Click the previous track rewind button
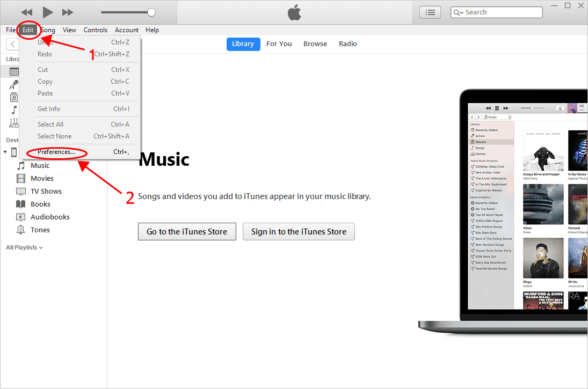The height and width of the screenshot is (389, 588). click(x=27, y=12)
